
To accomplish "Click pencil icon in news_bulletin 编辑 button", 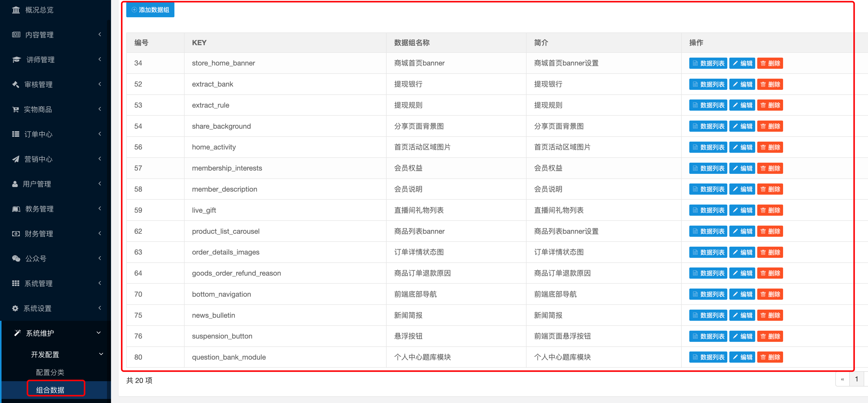I will 735,315.
